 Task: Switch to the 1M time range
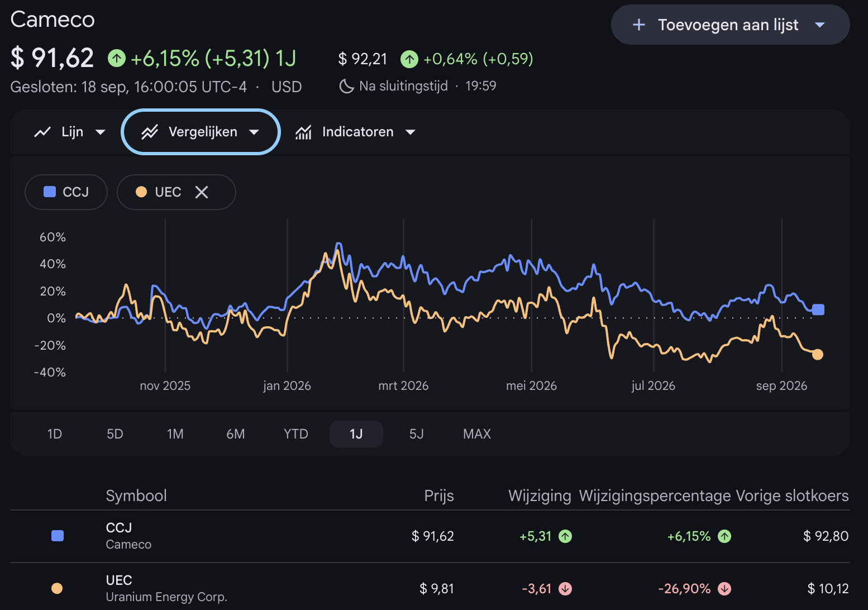[x=175, y=434]
